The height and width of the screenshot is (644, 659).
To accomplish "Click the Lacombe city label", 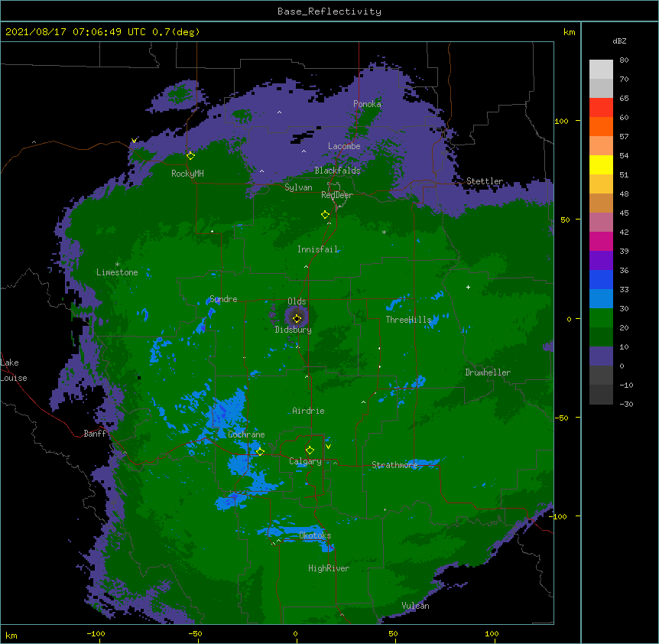I will (x=344, y=146).
